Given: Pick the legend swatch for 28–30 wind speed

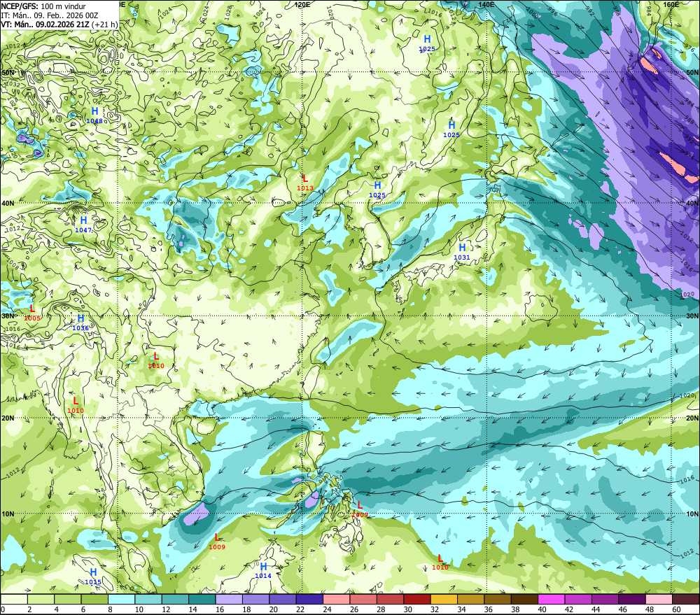Looking at the screenshot, I should (390, 599).
